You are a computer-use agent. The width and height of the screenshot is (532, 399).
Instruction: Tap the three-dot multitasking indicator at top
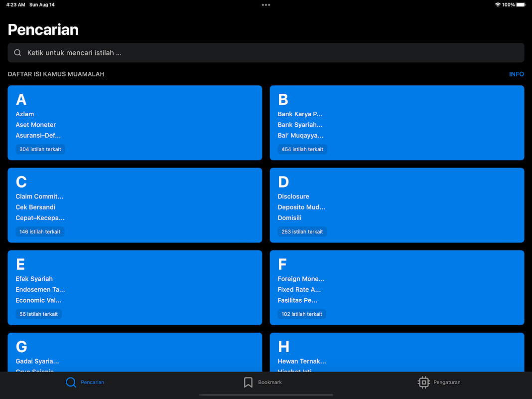click(x=266, y=5)
